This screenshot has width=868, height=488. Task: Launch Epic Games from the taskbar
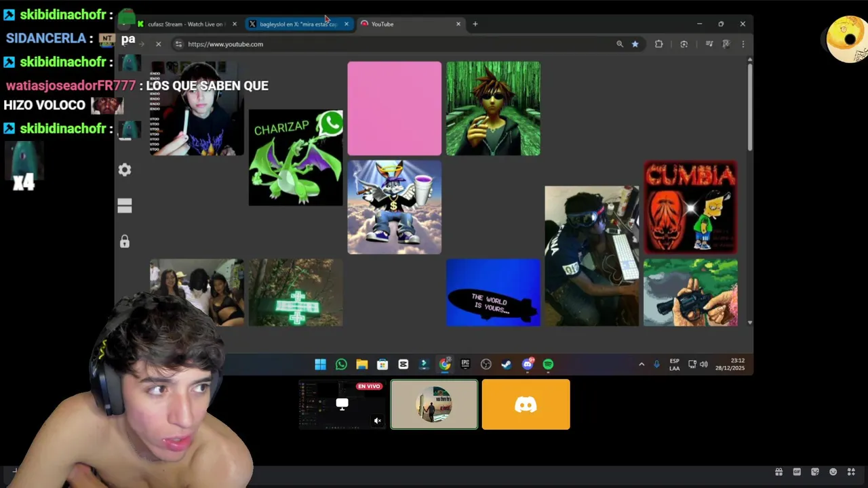pos(465,365)
